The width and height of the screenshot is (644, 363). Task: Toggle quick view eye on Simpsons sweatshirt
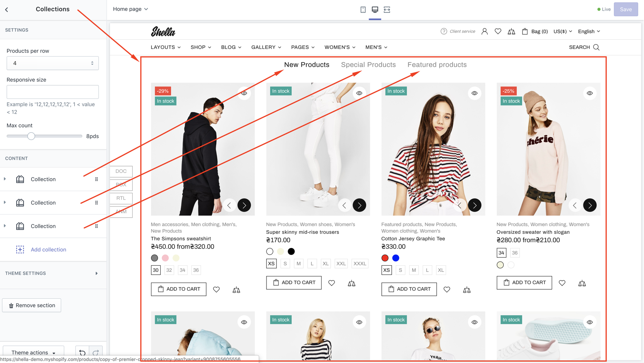point(244,93)
